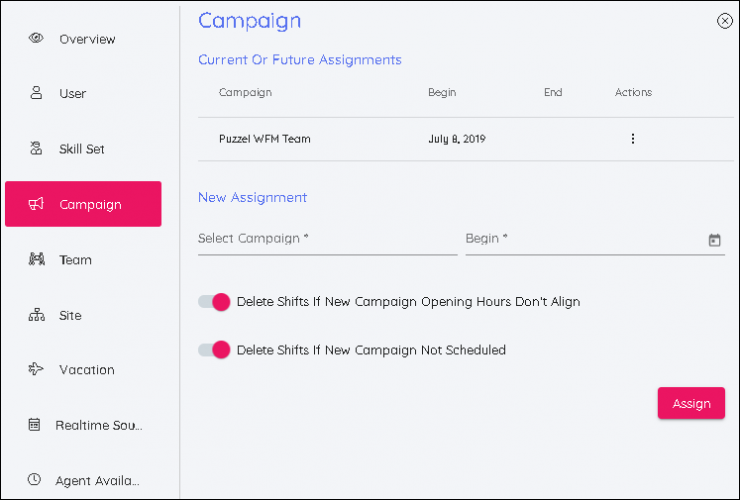The width and height of the screenshot is (740, 500).
Task: Close the Campaign dialog
Action: pos(724,21)
